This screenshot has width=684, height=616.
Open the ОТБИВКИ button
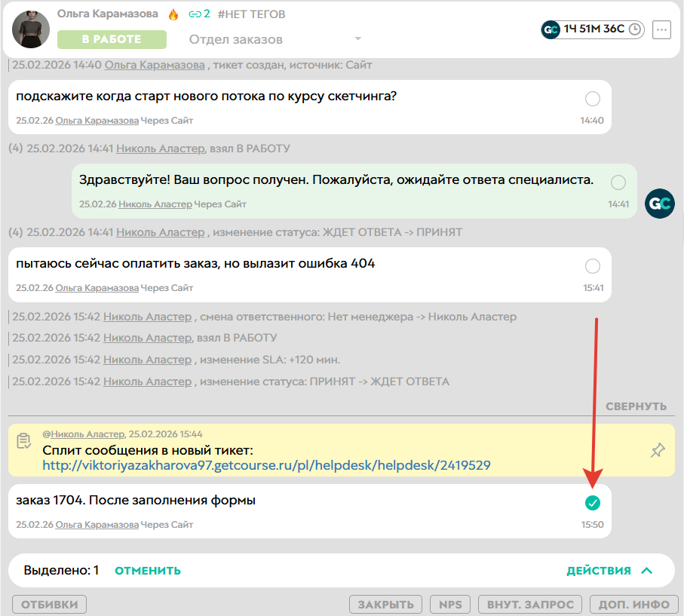(49, 604)
